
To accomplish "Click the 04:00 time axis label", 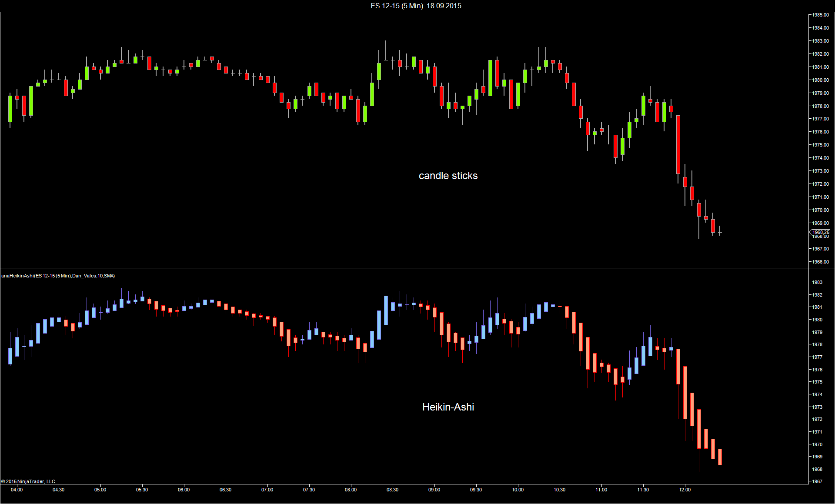I will (x=17, y=490).
